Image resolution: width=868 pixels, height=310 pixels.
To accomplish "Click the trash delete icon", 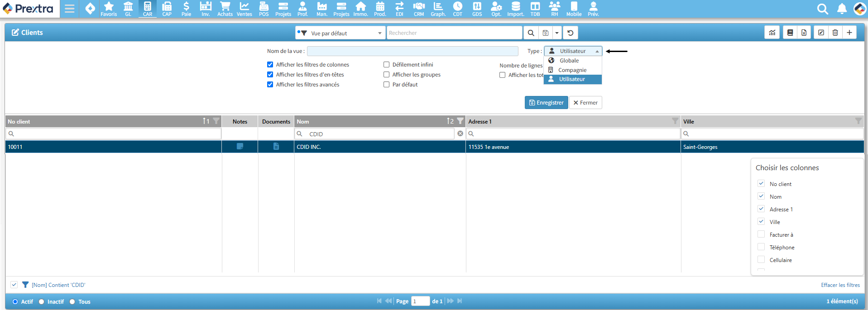I will point(835,33).
